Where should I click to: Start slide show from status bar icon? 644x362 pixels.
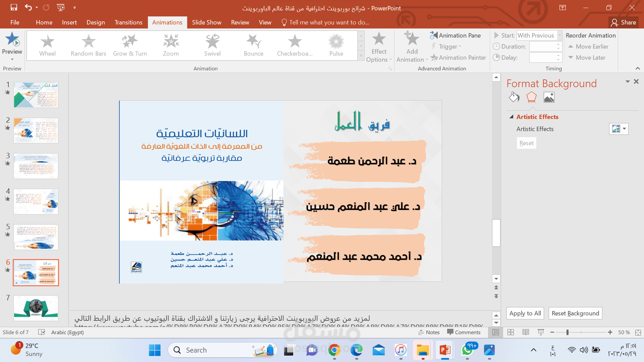541,332
